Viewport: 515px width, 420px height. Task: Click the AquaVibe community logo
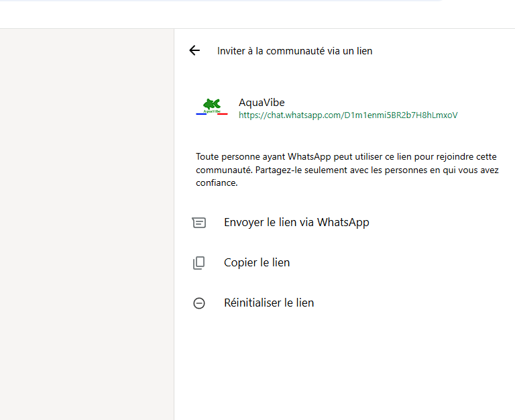point(212,107)
